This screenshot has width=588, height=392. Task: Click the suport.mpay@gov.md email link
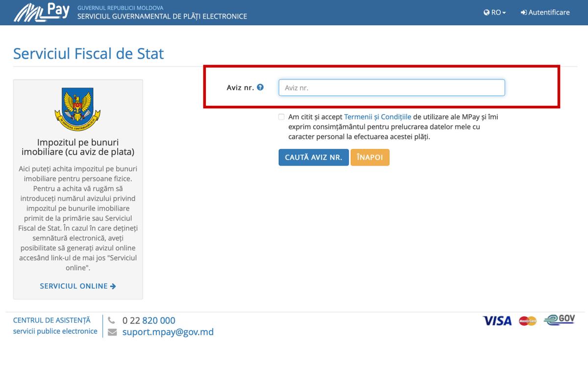pos(168,332)
